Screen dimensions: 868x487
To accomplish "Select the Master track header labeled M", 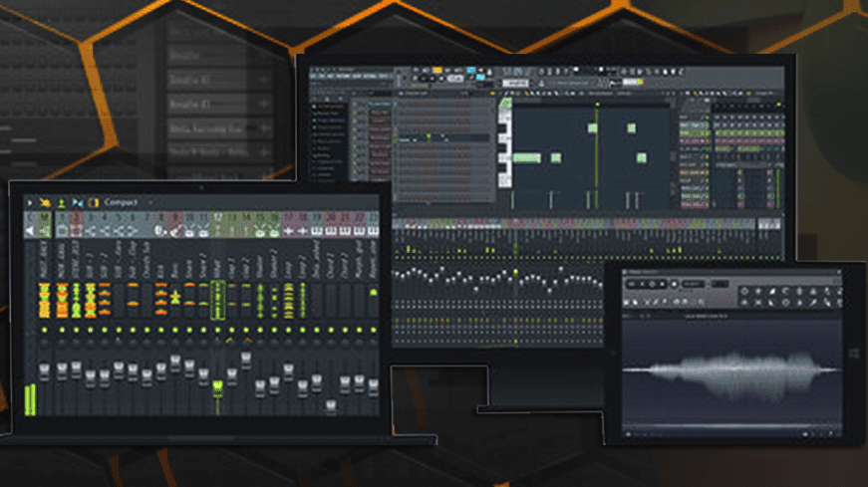I will click(45, 217).
